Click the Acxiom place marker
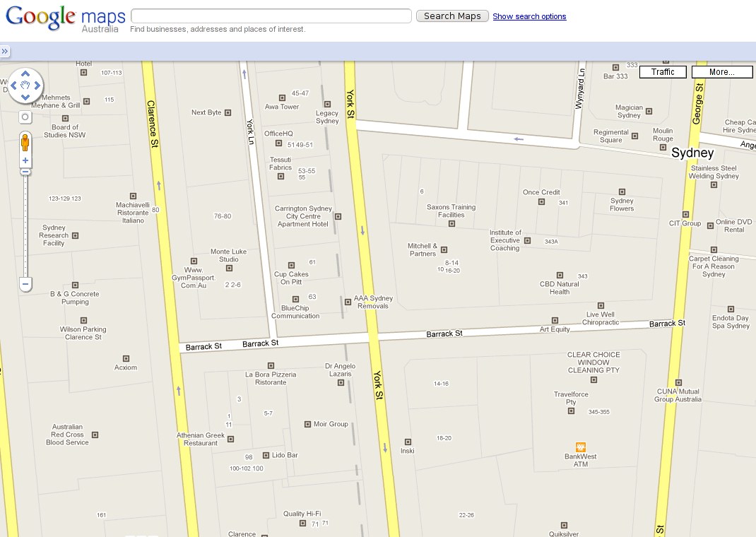The height and width of the screenshot is (537, 756). point(126,359)
